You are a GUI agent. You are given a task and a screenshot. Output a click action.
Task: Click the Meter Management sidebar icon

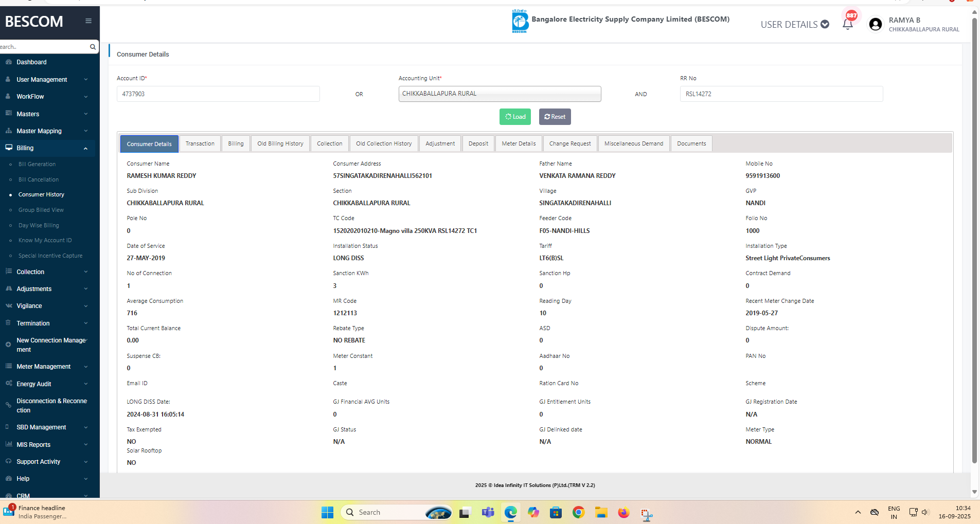(9, 366)
